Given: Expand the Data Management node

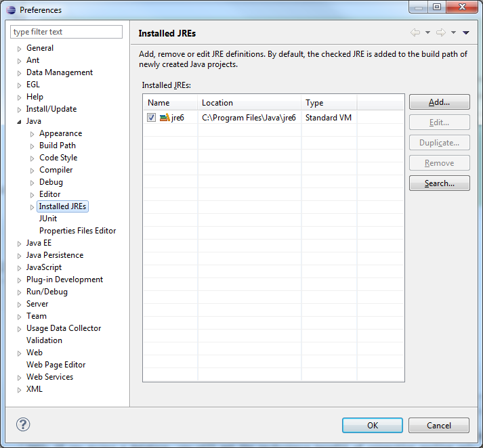Looking at the screenshot, I should coord(19,73).
